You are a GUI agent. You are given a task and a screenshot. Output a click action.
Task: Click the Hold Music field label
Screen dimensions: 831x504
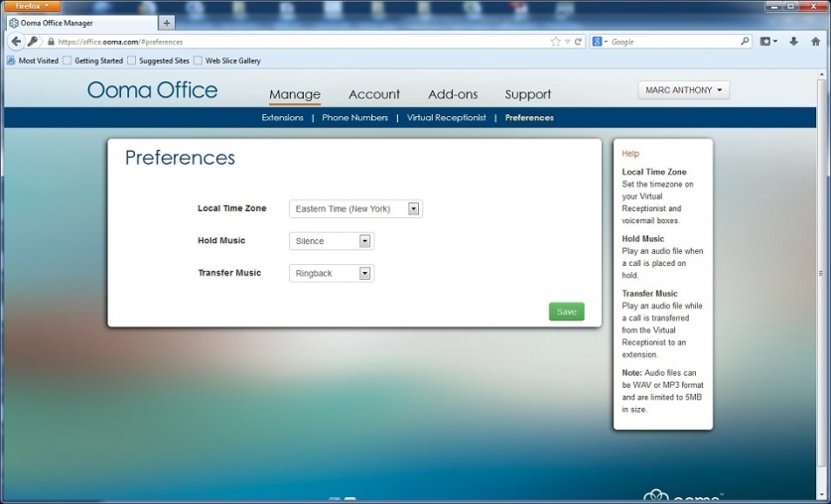pos(221,240)
